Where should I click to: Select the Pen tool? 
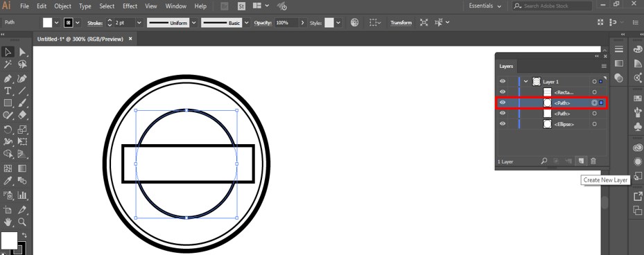(8, 78)
